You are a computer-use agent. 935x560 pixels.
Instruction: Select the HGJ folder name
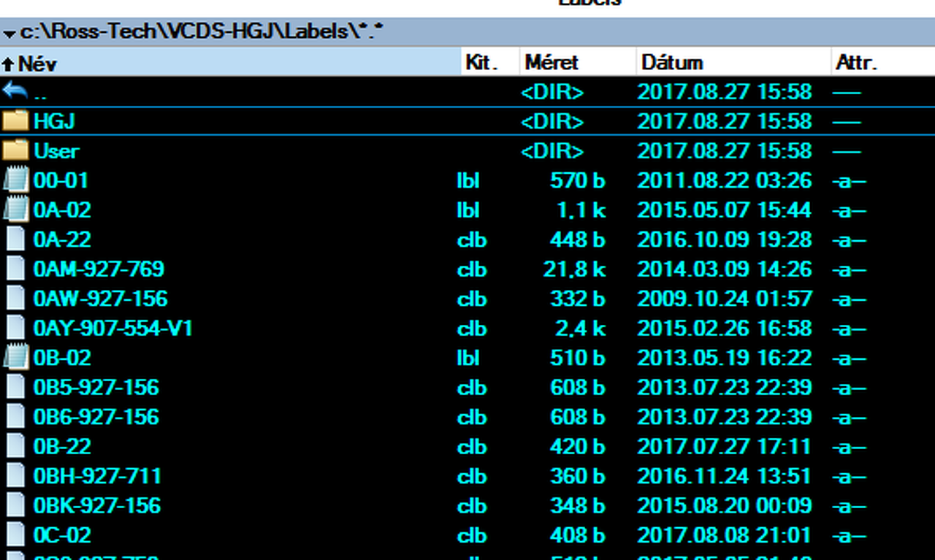pos(54,121)
